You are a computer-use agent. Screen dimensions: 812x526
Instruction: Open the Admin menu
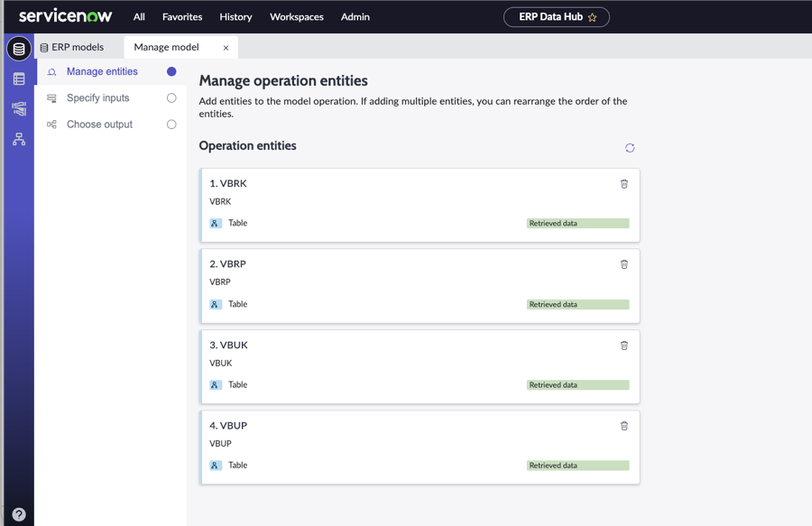pos(355,17)
